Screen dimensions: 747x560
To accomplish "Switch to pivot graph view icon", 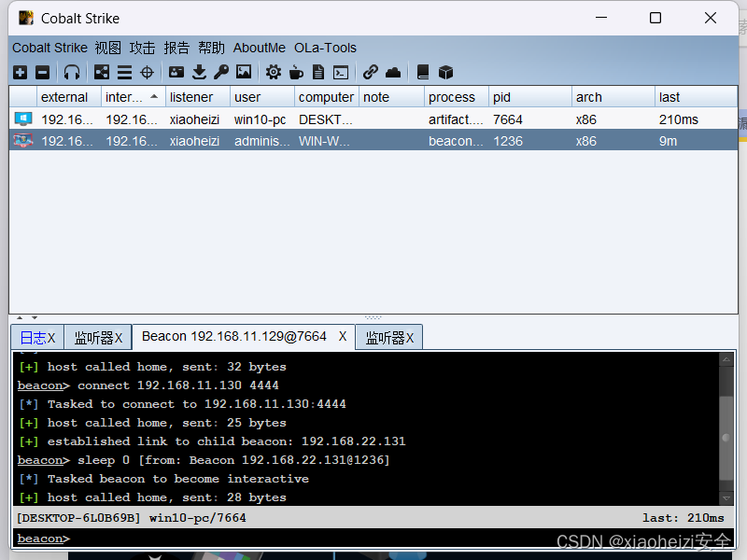I will click(102, 73).
